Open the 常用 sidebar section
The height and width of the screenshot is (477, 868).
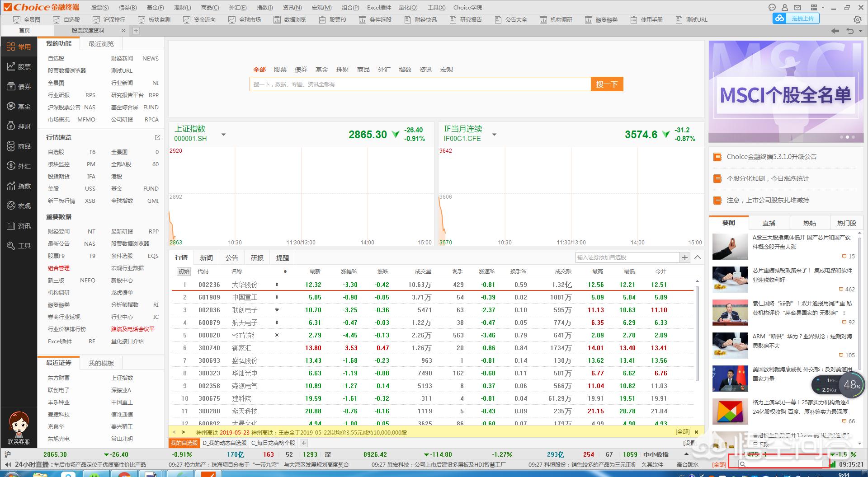(x=19, y=47)
